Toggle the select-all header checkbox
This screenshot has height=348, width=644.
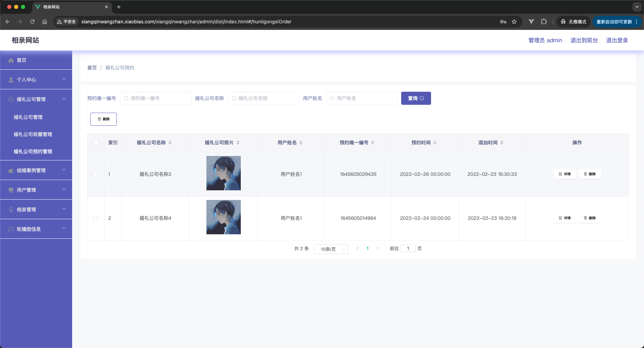coord(96,143)
